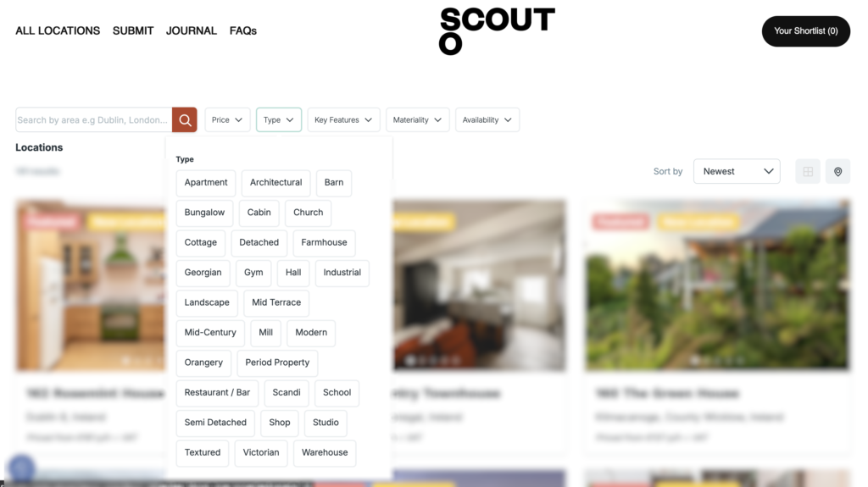Toggle the Apartment type filter
This screenshot has width=868, height=487.
(206, 183)
